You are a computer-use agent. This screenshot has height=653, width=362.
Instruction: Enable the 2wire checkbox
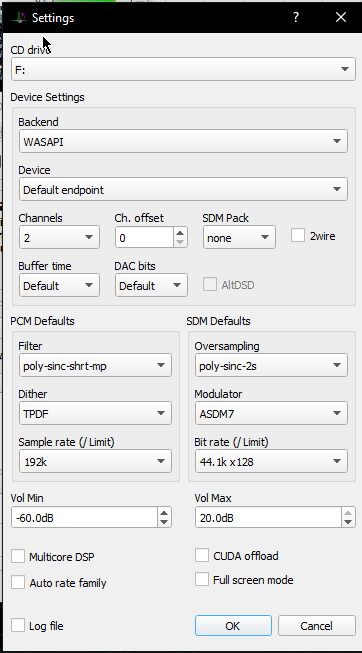297,236
